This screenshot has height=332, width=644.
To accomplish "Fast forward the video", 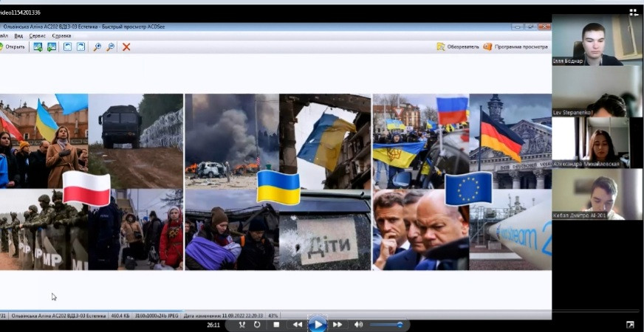I will [x=338, y=325].
